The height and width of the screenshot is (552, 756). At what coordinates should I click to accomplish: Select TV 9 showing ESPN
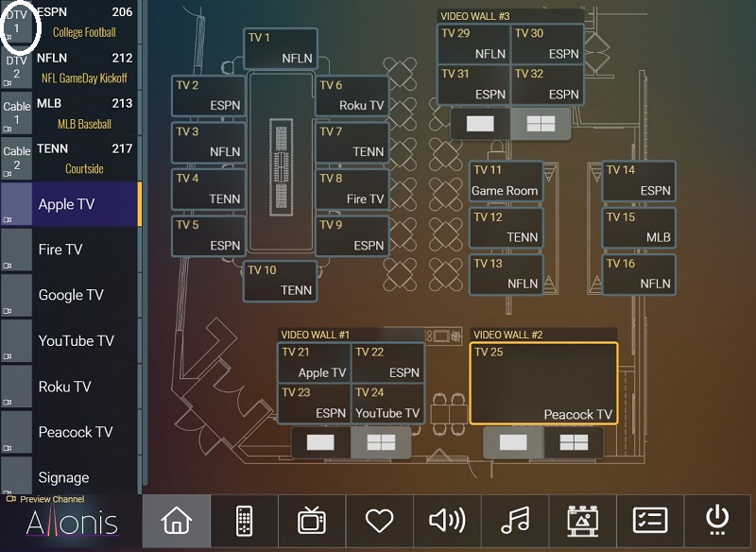[x=352, y=235]
